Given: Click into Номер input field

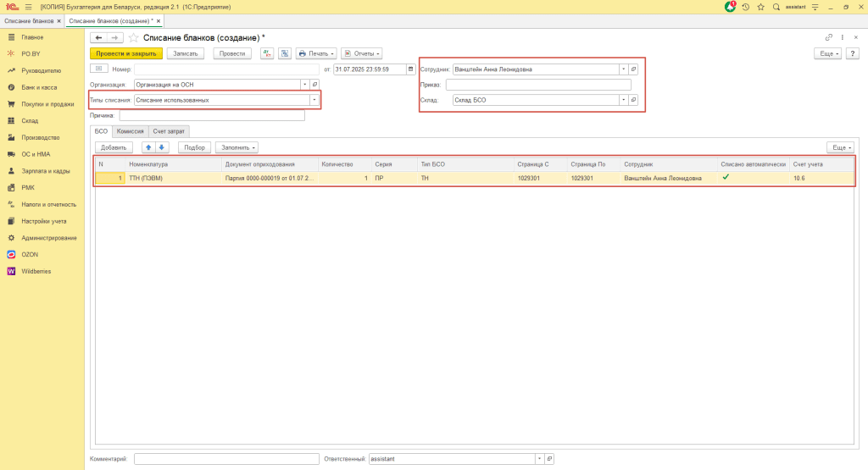Looking at the screenshot, I should [x=226, y=69].
